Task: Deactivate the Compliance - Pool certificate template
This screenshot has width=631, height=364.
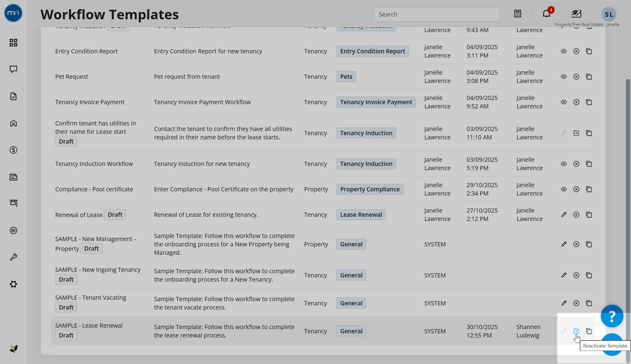Action: [x=576, y=189]
